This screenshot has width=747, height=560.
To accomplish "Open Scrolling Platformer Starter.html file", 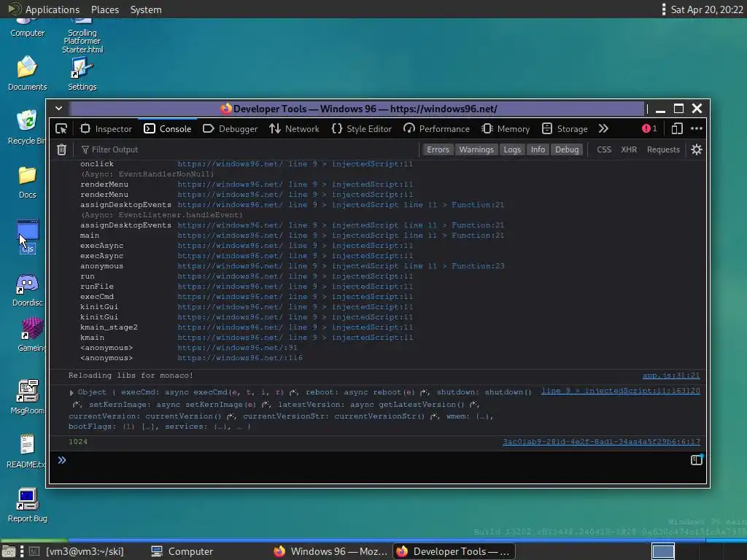I will pyautogui.click(x=82, y=36).
